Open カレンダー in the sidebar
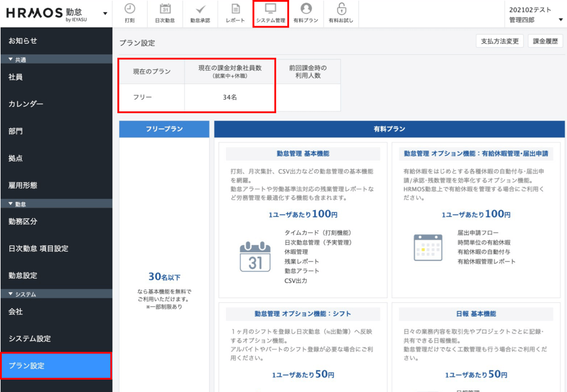 pos(26,104)
